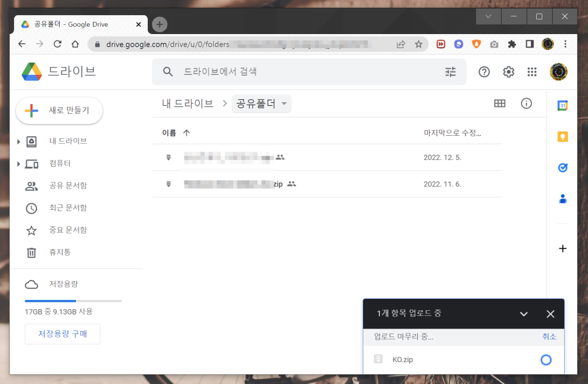Image resolution: width=588 pixels, height=384 pixels.
Task: Open the tab search dropdown arrow
Action: tap(488, 16)
